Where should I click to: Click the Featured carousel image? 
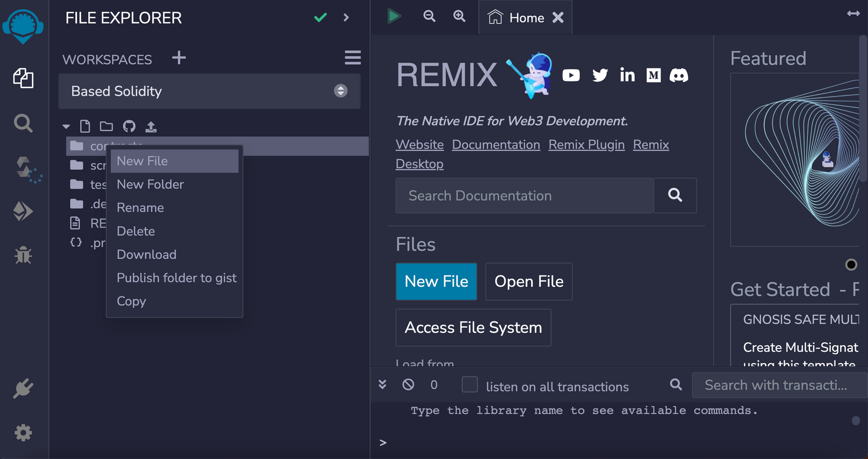click(x=795, y=160)
